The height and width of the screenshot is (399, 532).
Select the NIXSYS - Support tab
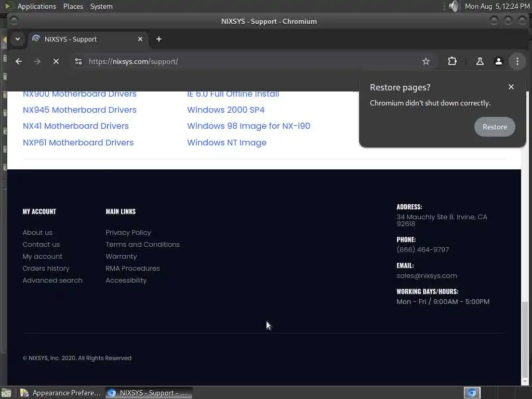[x=88, y=39]
